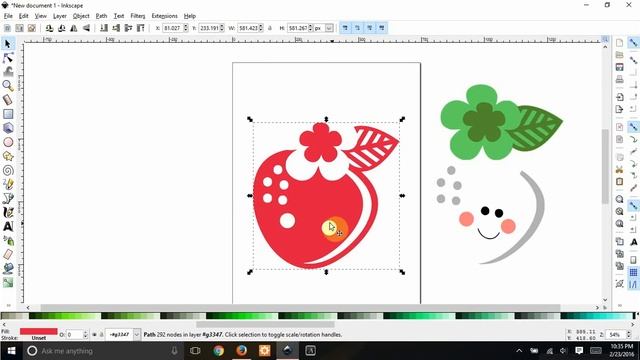The width and height of the screenshot is (640, 360).
Task: Select the Selector arrow tool
Action: point(7,43)
